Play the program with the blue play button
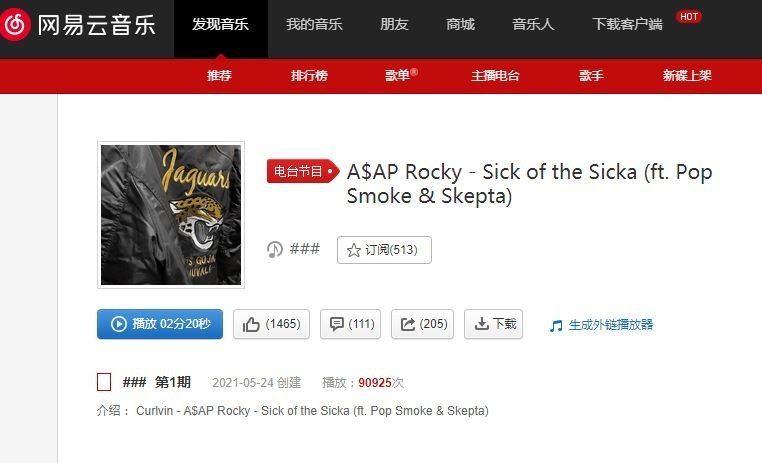Viewport: 762px width, 463px height. [160, 324]
